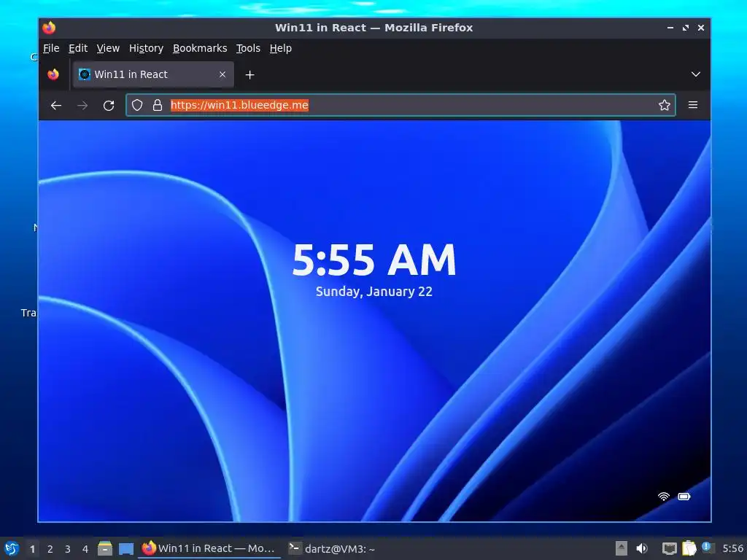Open the Bookmarks menu
The width and height of the screenshot is (747, 560).
(x=200, y=48)
